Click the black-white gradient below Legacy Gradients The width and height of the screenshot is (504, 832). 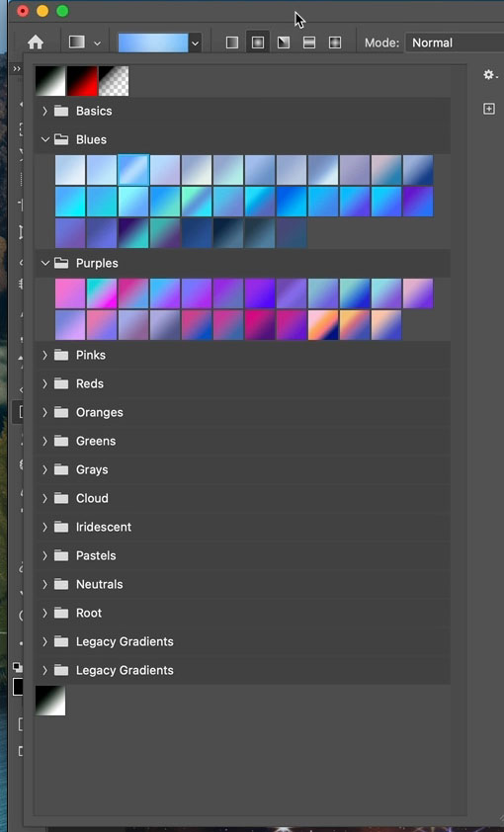(x=50, y=701)
